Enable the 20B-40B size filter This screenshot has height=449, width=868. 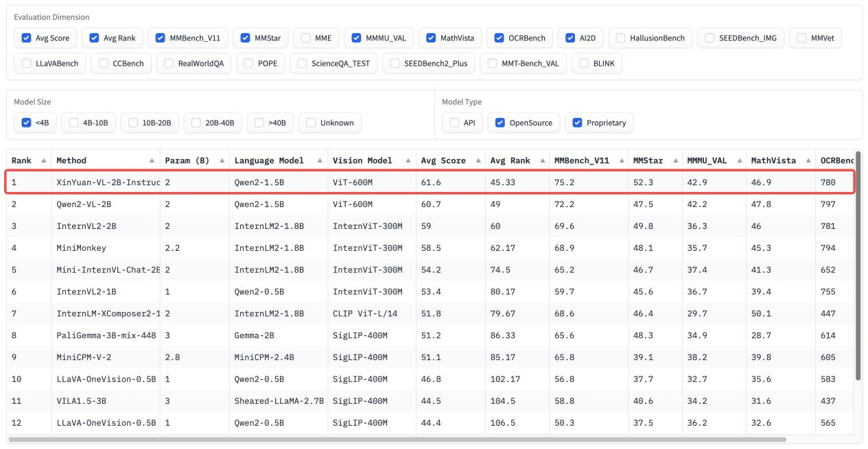196,123
